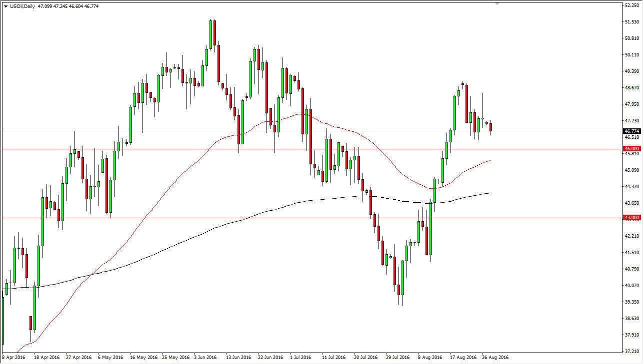Click the 26 Aug 2016 date label
The width and height of the screenshot is (643, 364).
pos(495,358)
